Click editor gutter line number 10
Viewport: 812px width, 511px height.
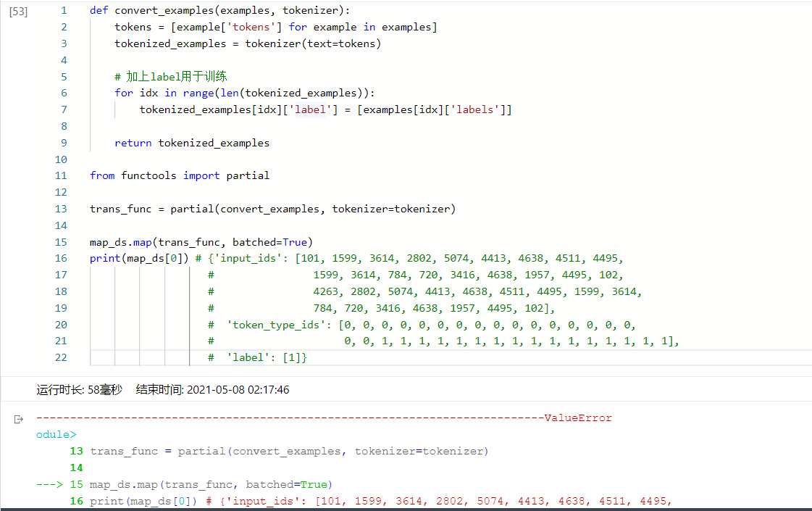[x=61, y=159]
